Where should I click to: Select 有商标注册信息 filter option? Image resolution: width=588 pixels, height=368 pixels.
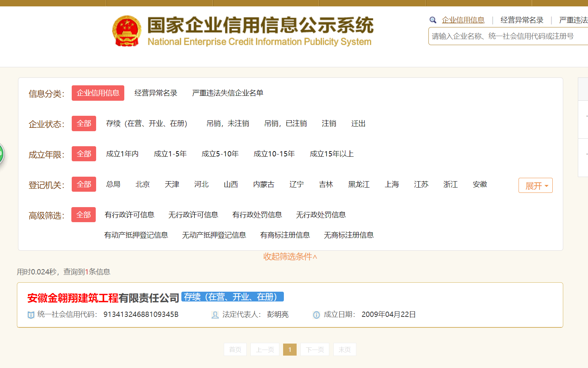pyautogui.click(x=285, y=235)
